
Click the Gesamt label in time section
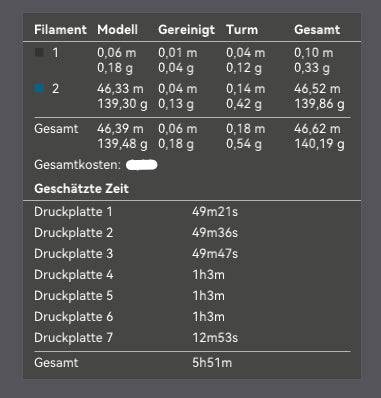point(56,363)
